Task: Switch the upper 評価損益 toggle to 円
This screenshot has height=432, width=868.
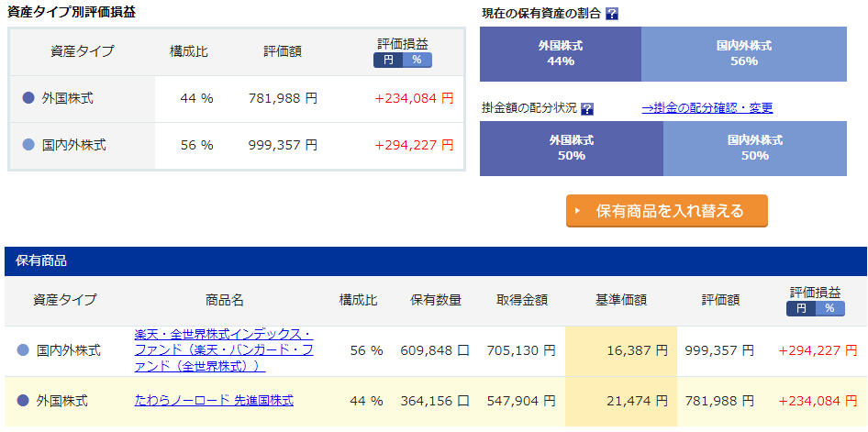Action: tap(388, 60)
